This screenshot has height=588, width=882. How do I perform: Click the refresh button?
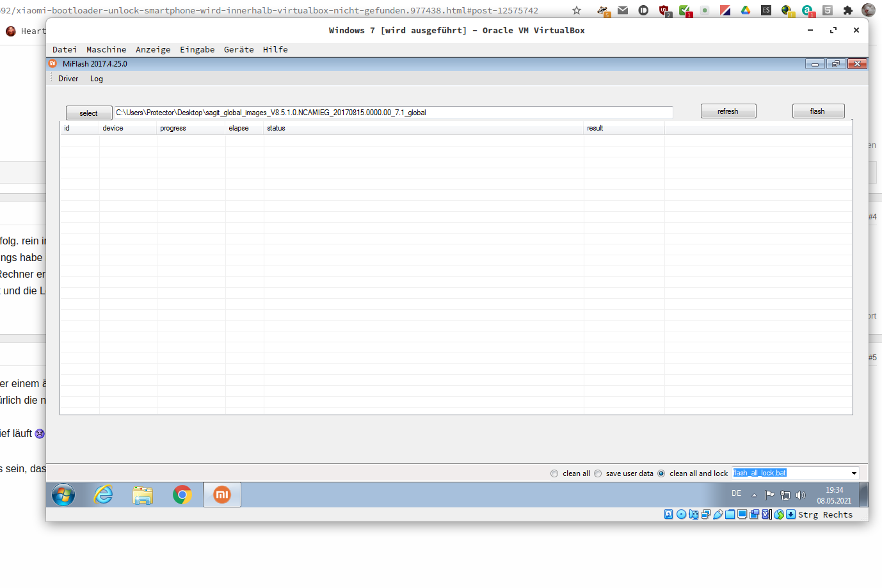pyautogui.click(x=728, y=111)
